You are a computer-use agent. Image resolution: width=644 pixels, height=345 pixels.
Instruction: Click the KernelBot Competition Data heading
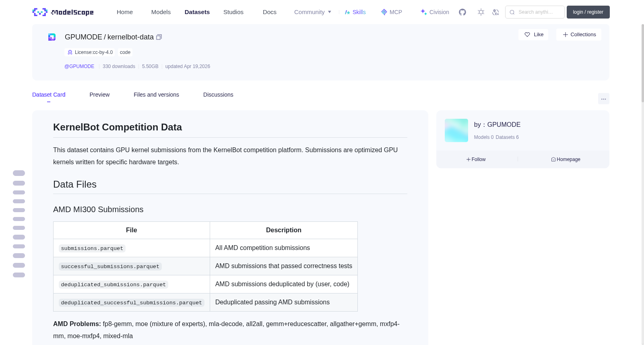pyautogui.click(x=118, y=127)
